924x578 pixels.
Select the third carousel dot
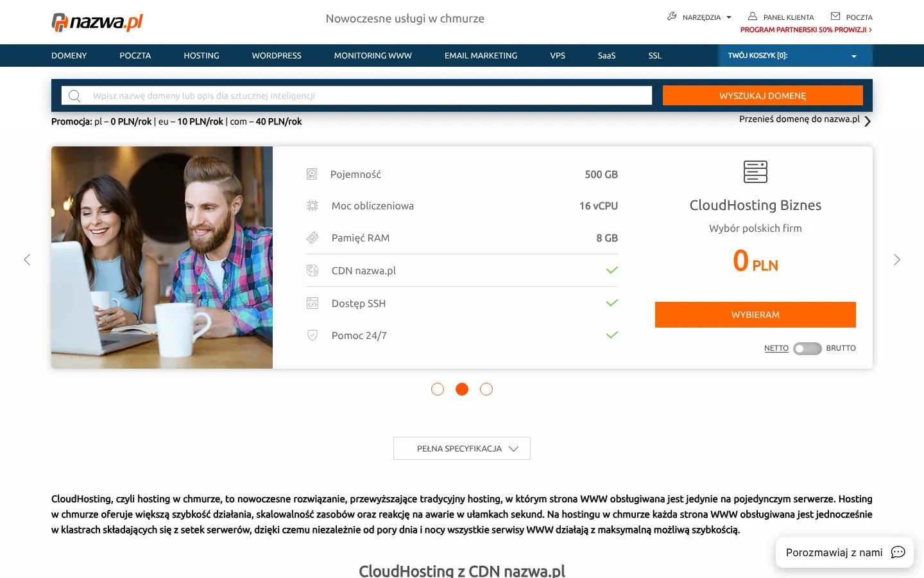[x=486, y=389]
